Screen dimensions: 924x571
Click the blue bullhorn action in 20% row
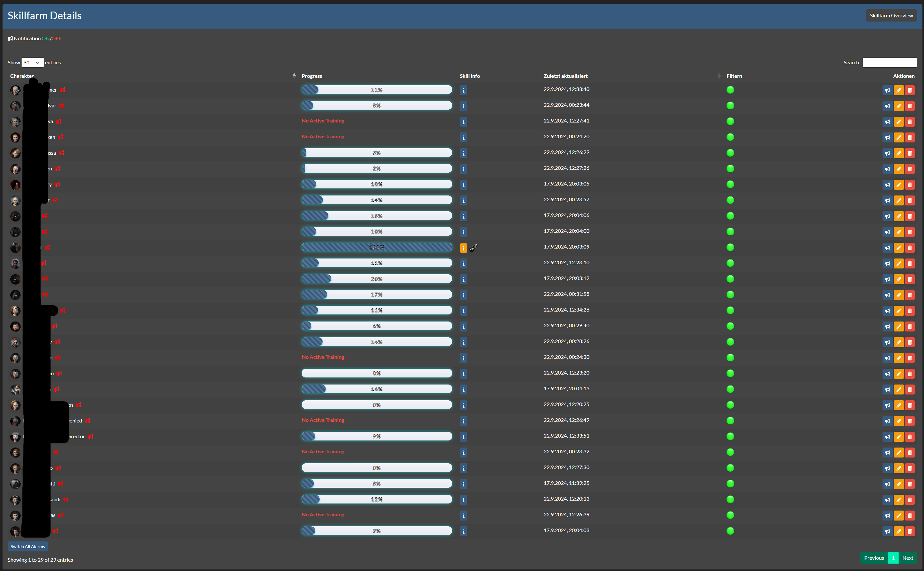pyautogui.click(x=887, y=279)
